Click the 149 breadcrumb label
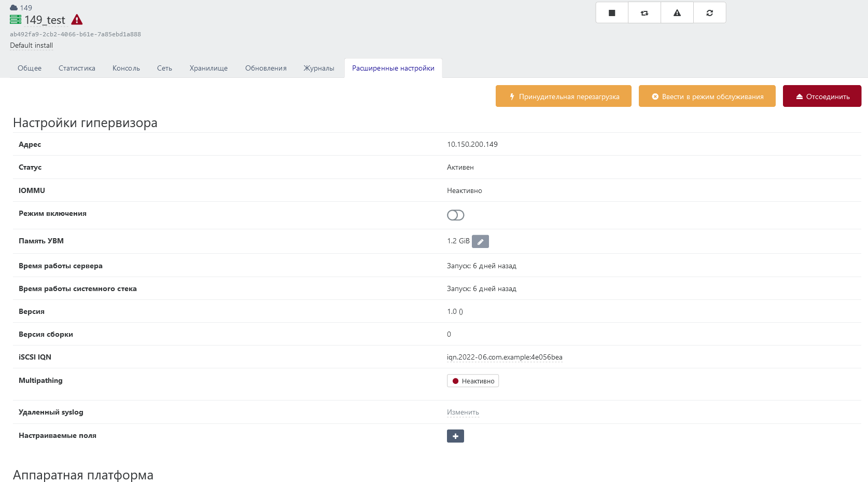 click(26, 8)
